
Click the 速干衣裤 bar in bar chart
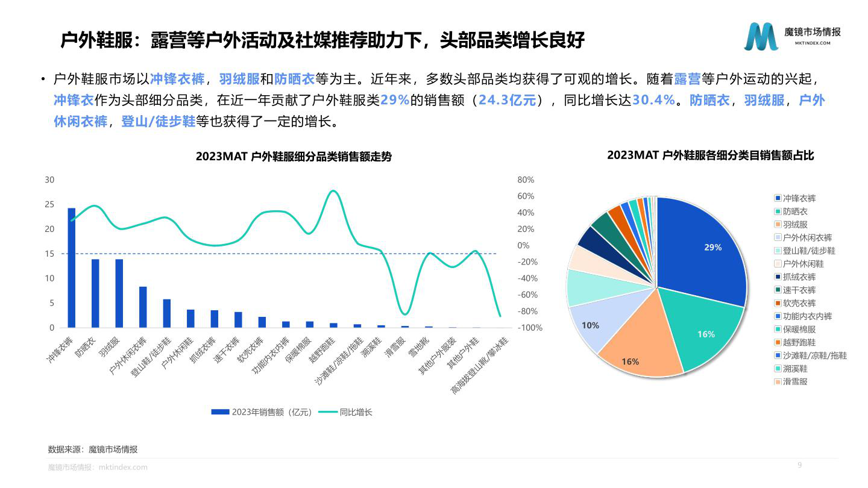238,320
